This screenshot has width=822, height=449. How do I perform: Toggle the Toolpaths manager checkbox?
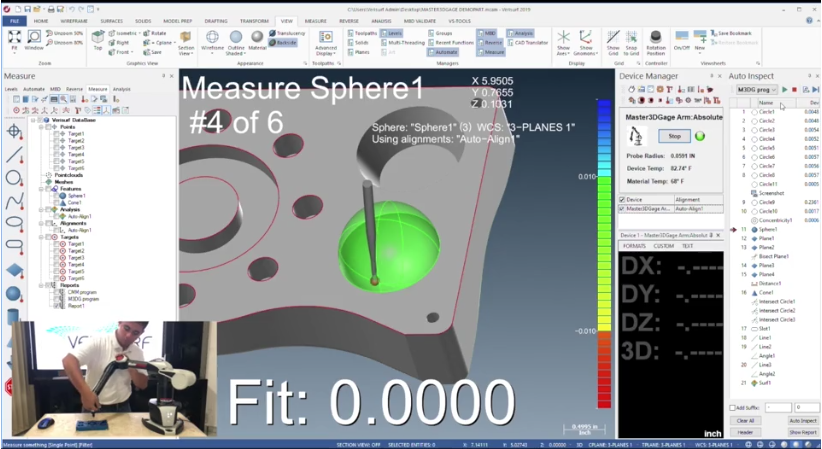(x=351, y=33)
